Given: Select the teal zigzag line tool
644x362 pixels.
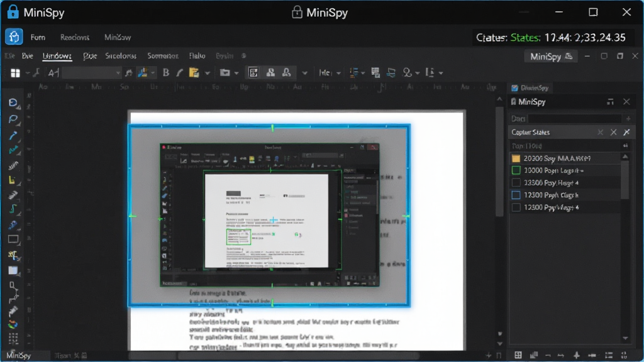Looking at the screenshot, I should pos(13,150).
